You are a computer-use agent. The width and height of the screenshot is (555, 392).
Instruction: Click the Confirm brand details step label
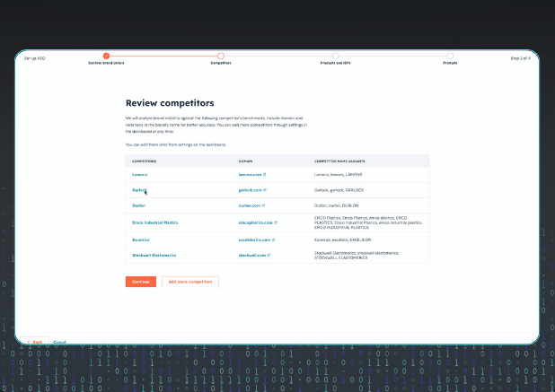pos(106,63)
